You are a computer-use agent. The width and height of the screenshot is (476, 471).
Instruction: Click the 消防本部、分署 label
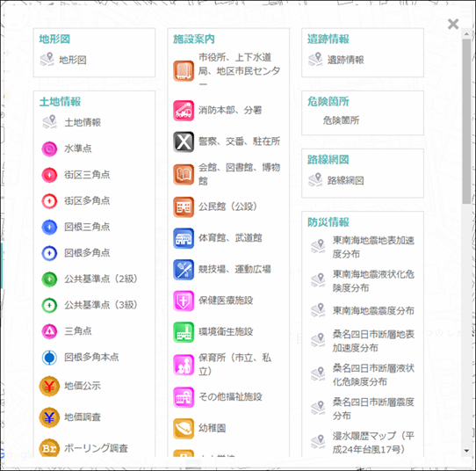230,110
